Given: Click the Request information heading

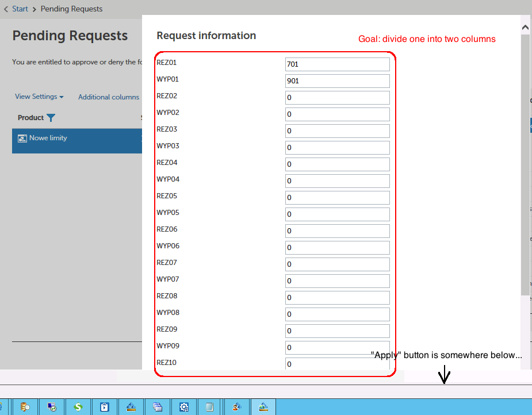Looking at the screenshot, I should (206, 36).
